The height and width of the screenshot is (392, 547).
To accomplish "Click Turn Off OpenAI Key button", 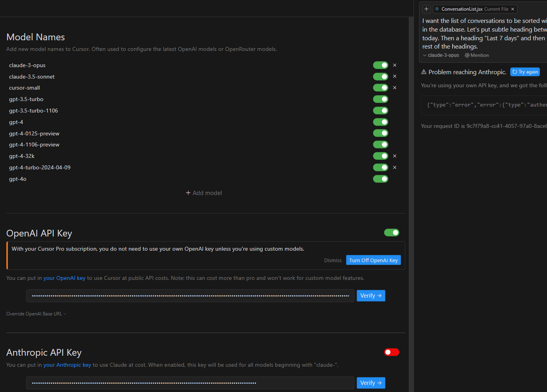I will click(374, 261).
